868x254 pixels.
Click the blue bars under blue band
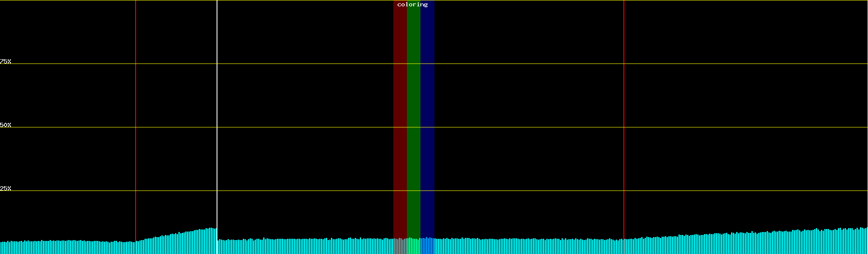427,246
